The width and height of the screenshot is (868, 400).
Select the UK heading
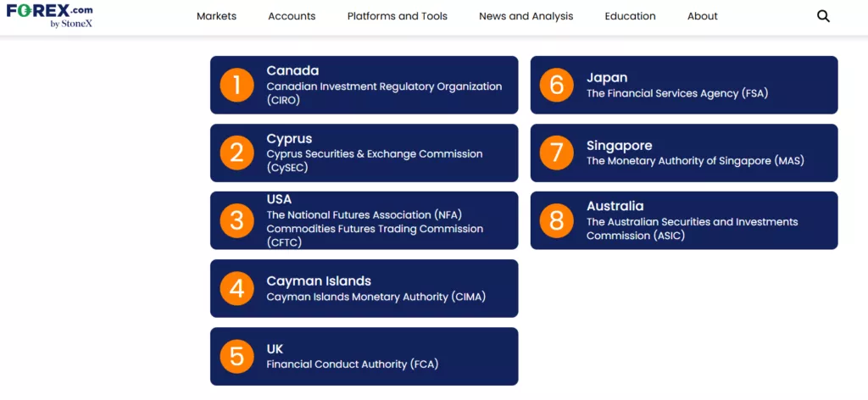275,349
